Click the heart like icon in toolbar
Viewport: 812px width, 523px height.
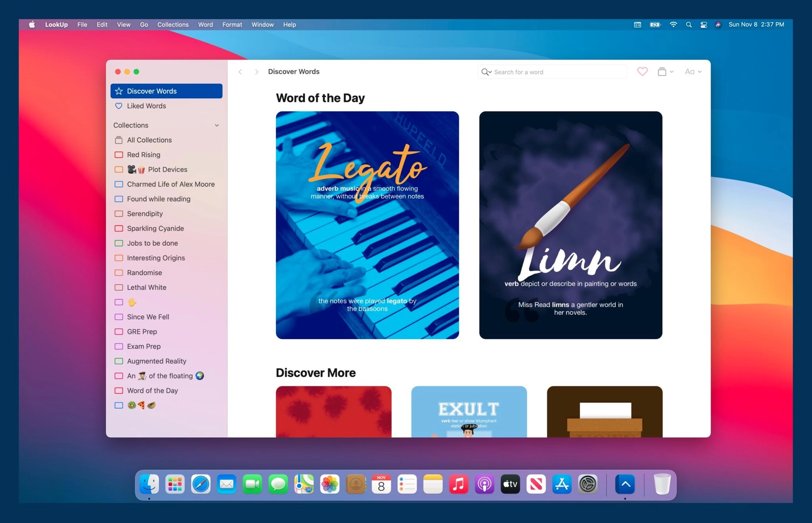pos(642,72)
